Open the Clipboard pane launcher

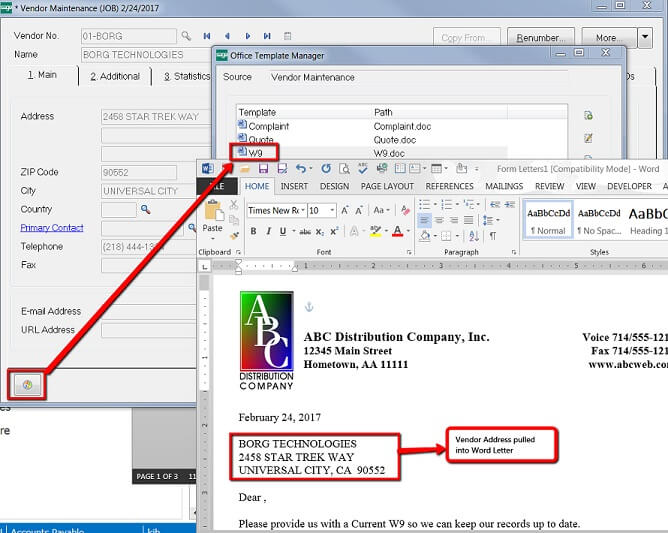click(238, 252)
